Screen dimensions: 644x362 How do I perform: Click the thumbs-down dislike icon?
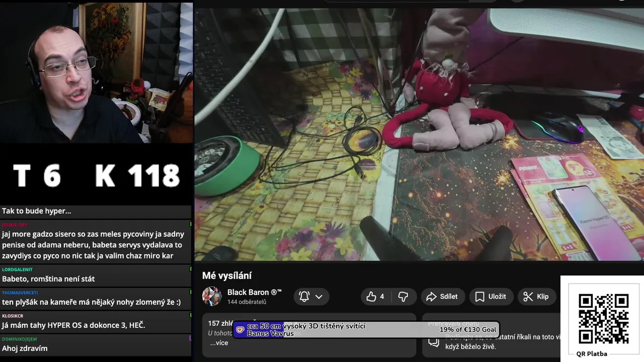pos(403,297)
